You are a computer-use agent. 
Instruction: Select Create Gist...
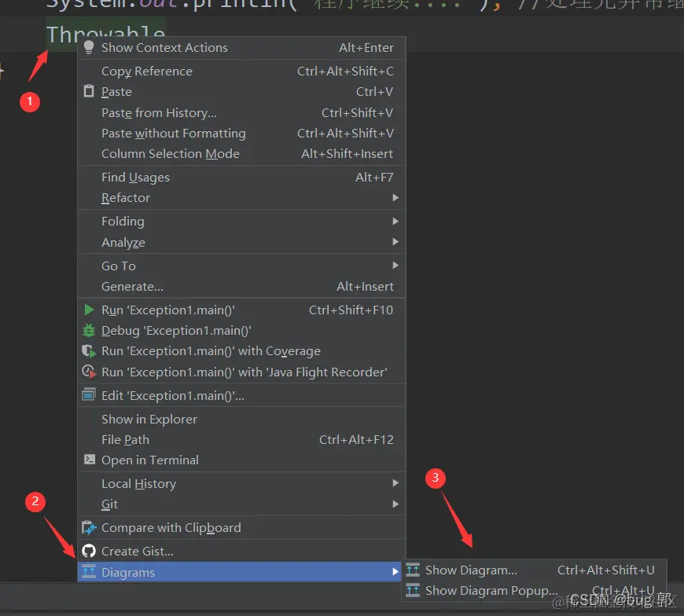(241, 551)
